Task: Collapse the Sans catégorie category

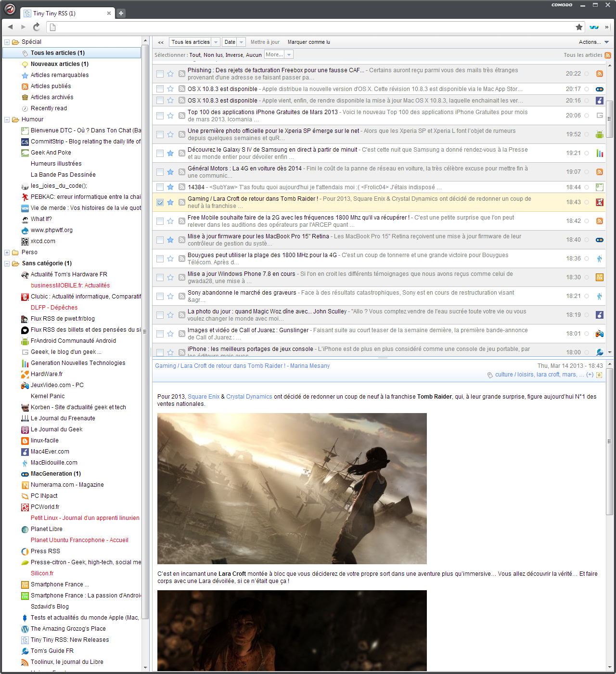Action: (7, 264)
